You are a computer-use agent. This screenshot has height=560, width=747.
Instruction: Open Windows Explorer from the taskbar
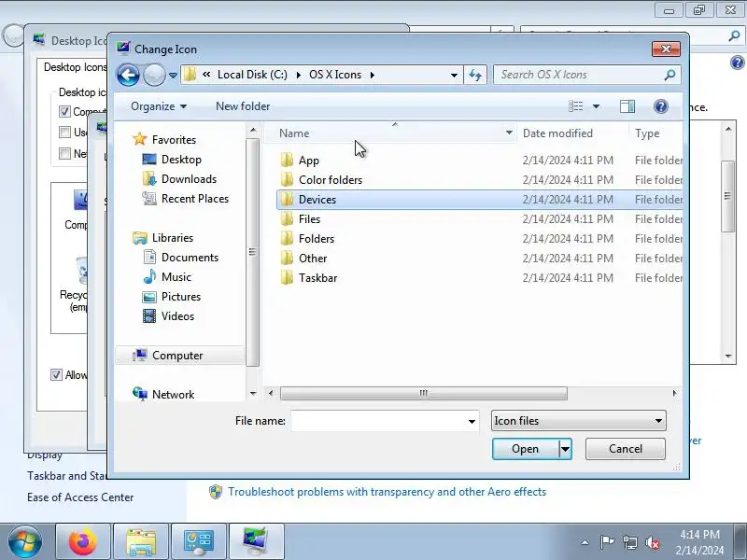click(x=141, y=542)
